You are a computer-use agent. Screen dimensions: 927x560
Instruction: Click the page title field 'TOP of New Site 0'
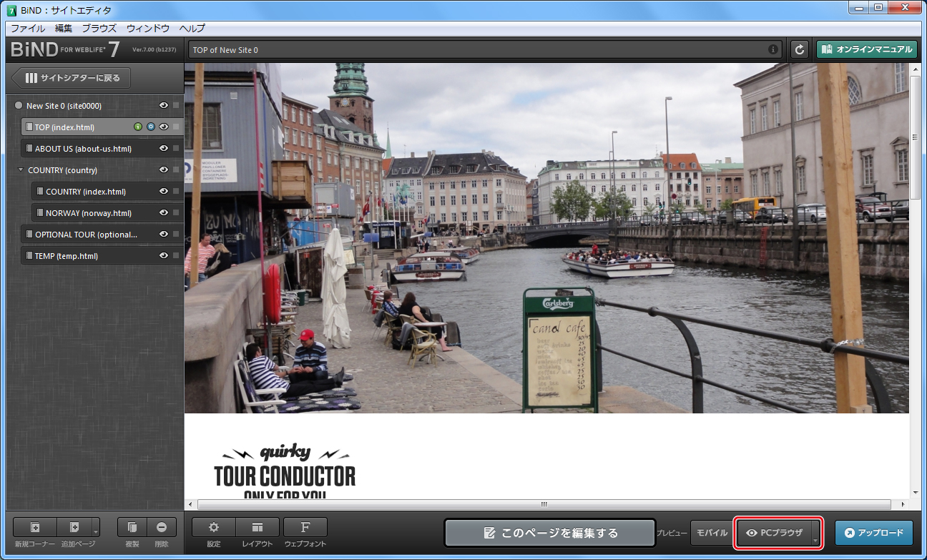(x=485, y=50)
